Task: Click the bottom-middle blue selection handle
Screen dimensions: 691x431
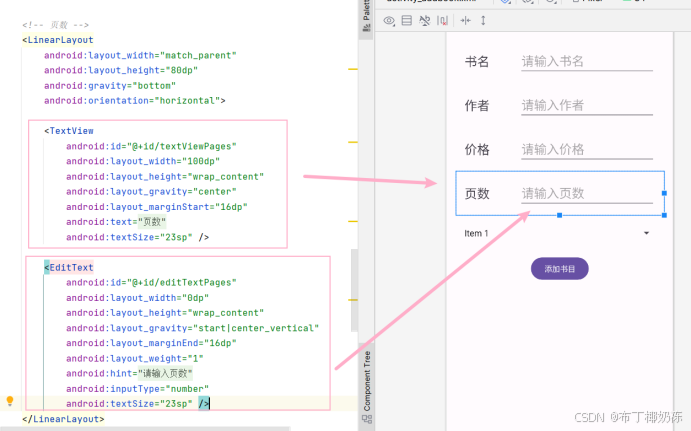Action: (559, 215)
